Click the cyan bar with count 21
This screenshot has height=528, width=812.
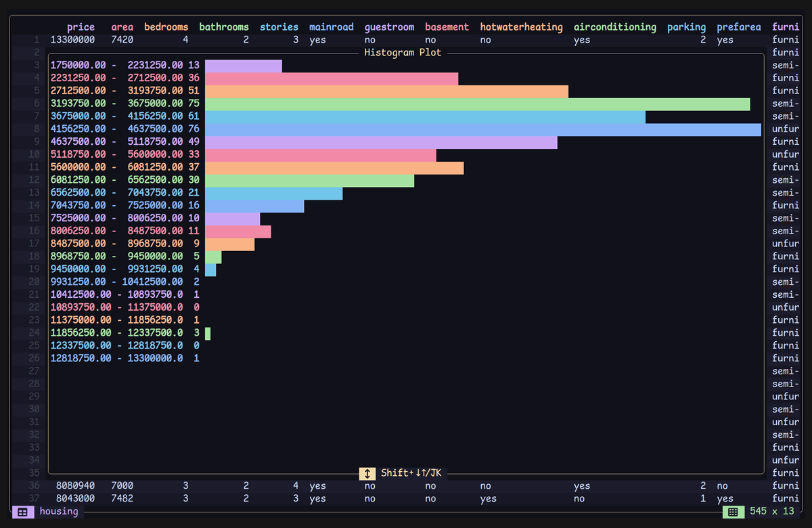(x=273, y=193)
